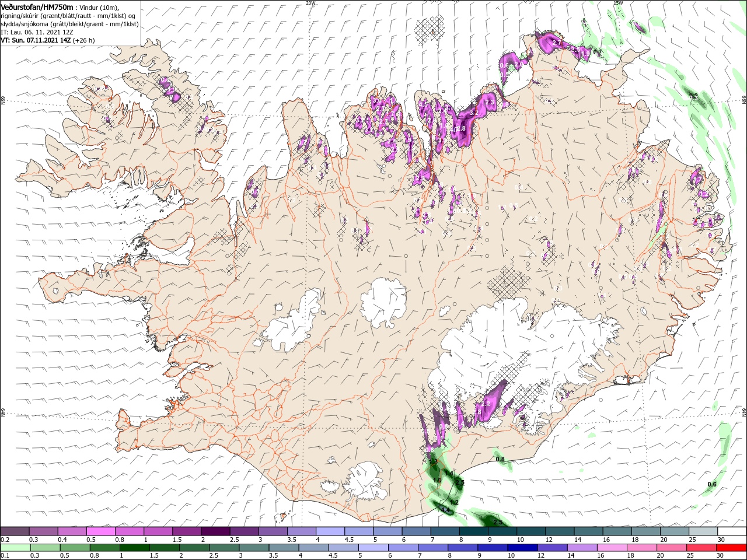Image resolution: width=747 pixels, height=560 pixels.
Task: Click the 3.2 snowfall value in the north
Action: (x=474, y=112)
